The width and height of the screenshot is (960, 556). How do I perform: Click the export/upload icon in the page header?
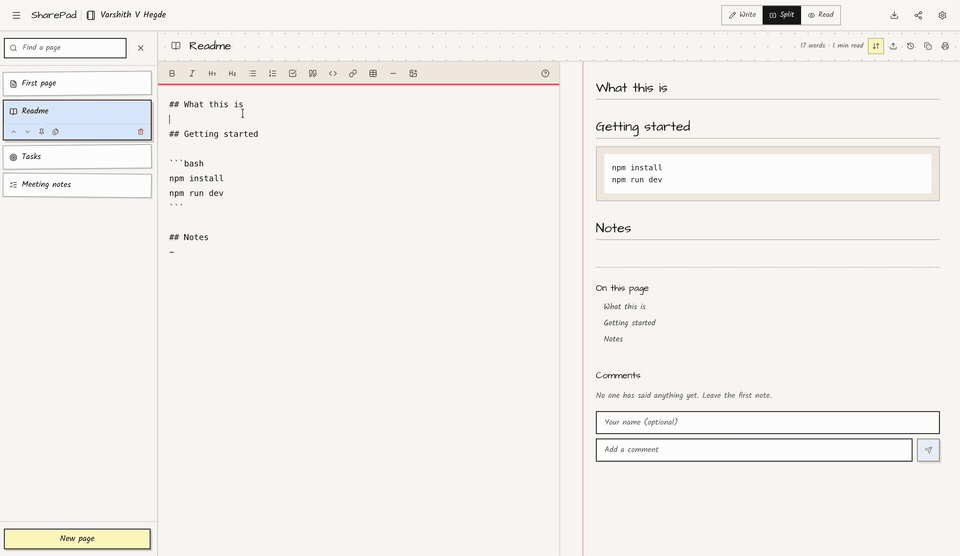[x=893, y=46]
